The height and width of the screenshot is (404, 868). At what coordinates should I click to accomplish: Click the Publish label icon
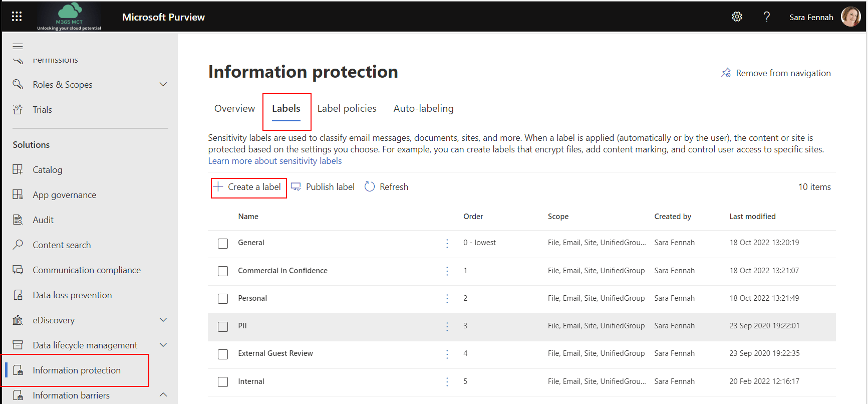click(x=296, y=187)
